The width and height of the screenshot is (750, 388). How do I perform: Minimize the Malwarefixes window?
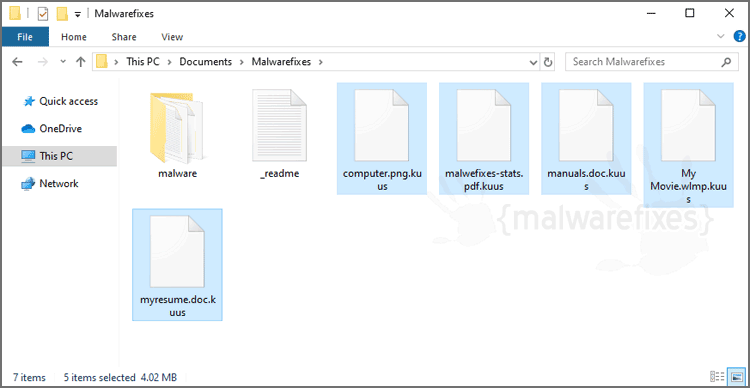650,13
